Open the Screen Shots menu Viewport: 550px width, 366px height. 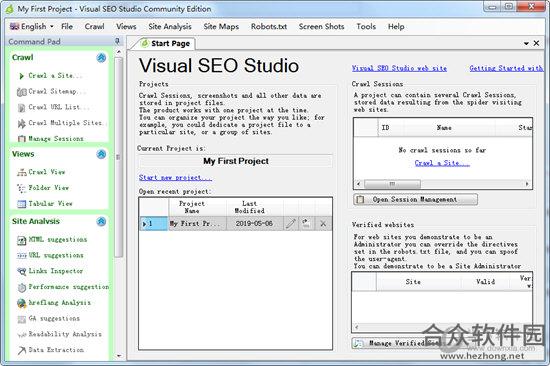pyautogui.click(x=321, y=27)
